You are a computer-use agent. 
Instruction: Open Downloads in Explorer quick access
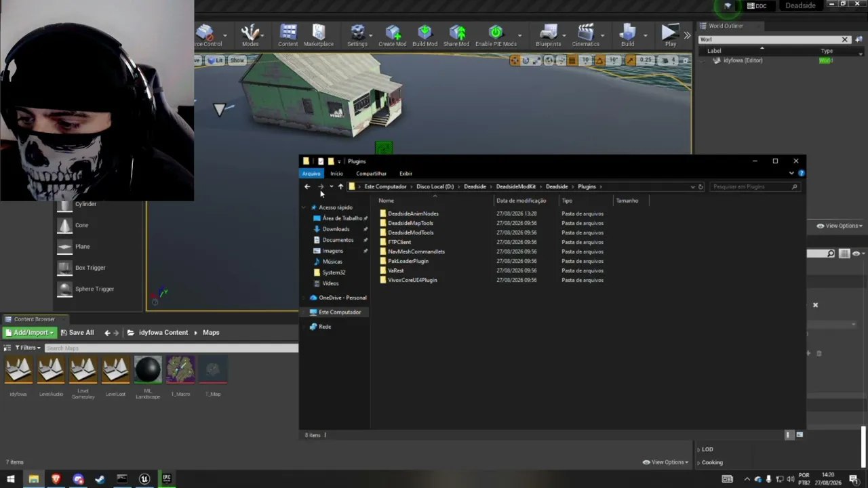click(336, 229)
